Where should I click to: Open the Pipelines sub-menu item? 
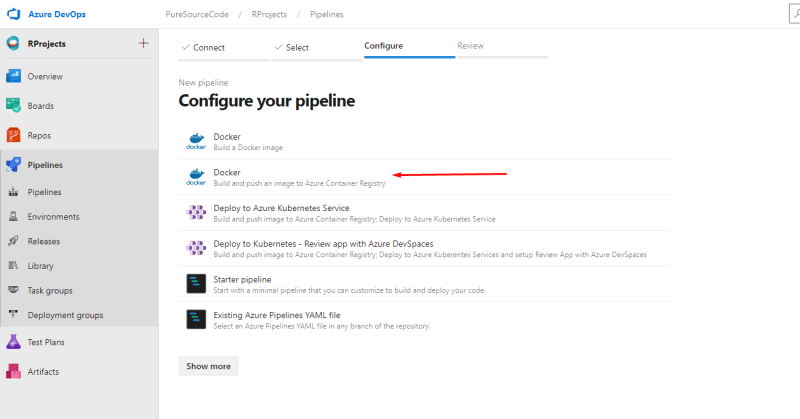tap(79, 192)
